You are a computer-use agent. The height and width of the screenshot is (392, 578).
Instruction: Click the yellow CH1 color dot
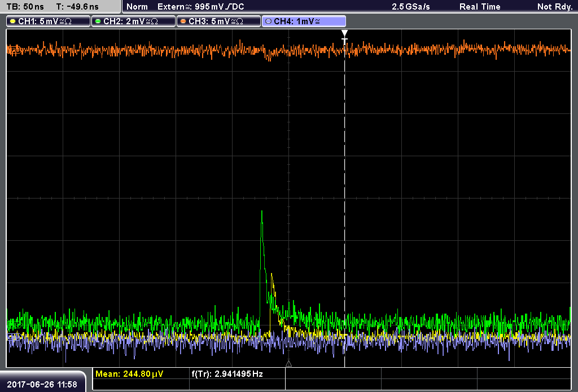(13, 21)
